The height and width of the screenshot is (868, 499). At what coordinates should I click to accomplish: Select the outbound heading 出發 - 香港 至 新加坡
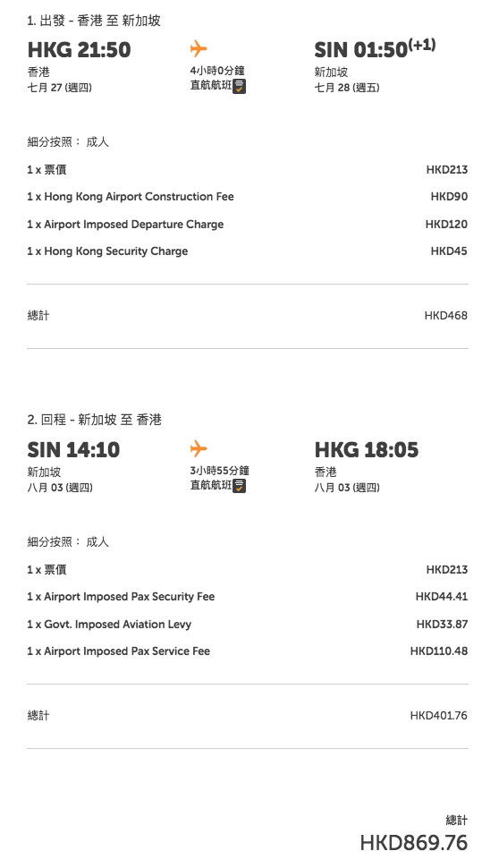pos(94,21)
